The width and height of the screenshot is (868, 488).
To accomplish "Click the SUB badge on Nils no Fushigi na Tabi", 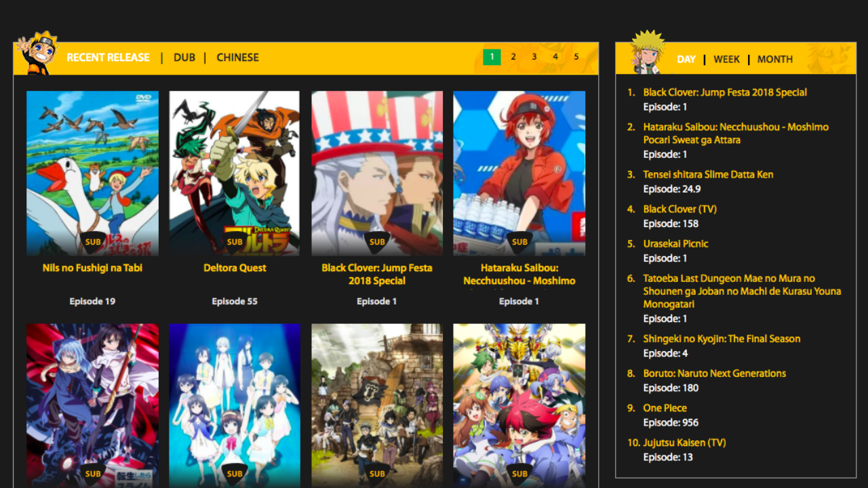I will pos(92,242).
